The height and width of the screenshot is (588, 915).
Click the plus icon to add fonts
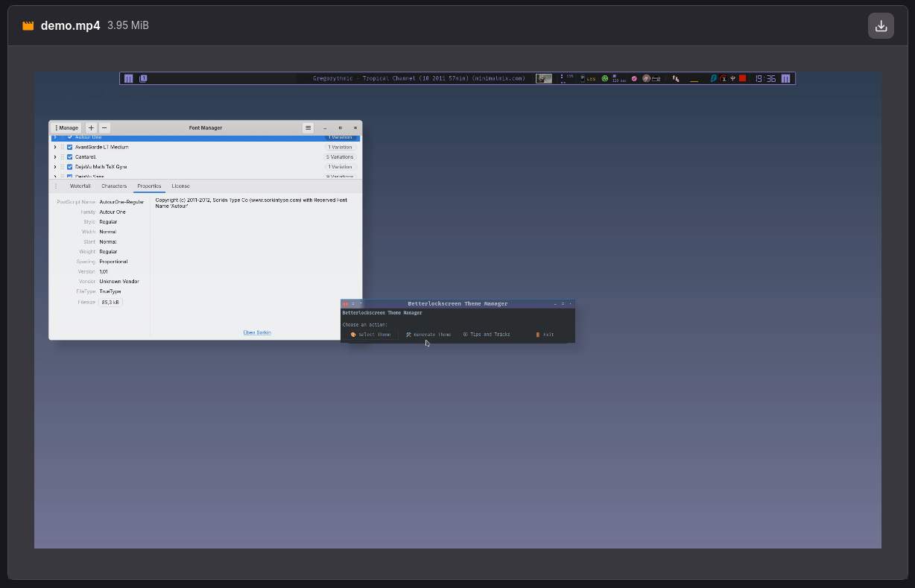[91, 128]
